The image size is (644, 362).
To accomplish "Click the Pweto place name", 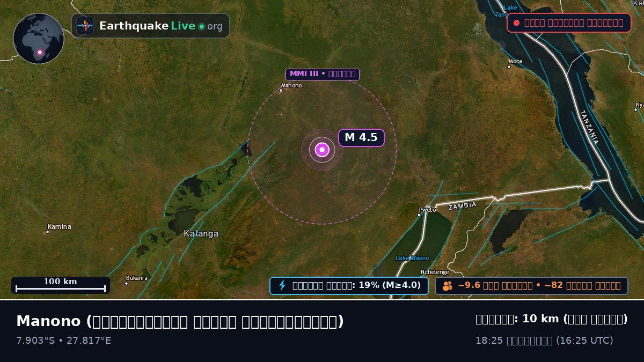I will point(428,210).
